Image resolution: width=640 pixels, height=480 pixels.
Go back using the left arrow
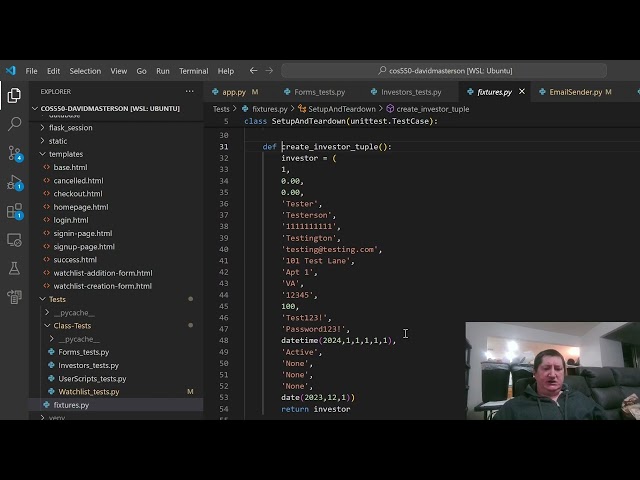(253, 71)
